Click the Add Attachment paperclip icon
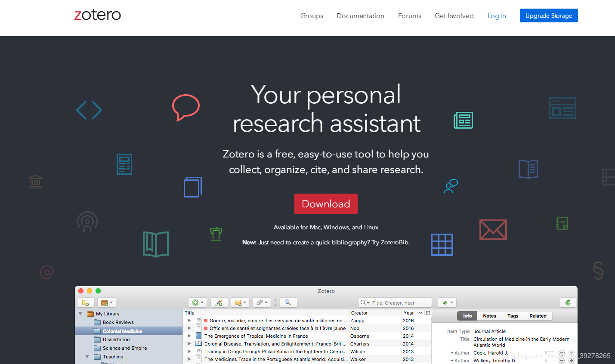The height and width of the screenshot is (364, 615). pos(262,302)
